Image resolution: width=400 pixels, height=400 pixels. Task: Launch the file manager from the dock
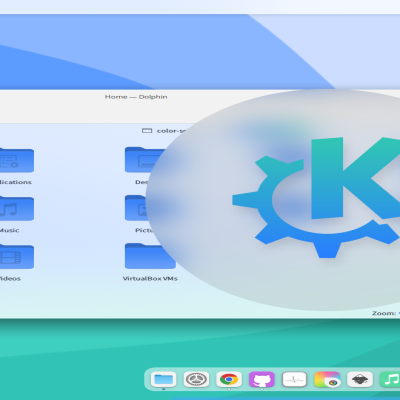[163, 379]
